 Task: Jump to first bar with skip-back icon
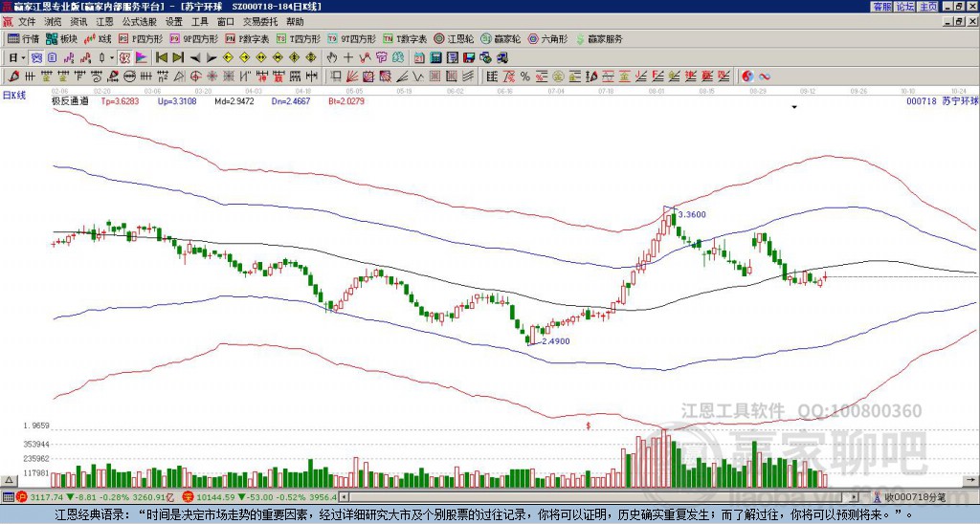[161, 57]
